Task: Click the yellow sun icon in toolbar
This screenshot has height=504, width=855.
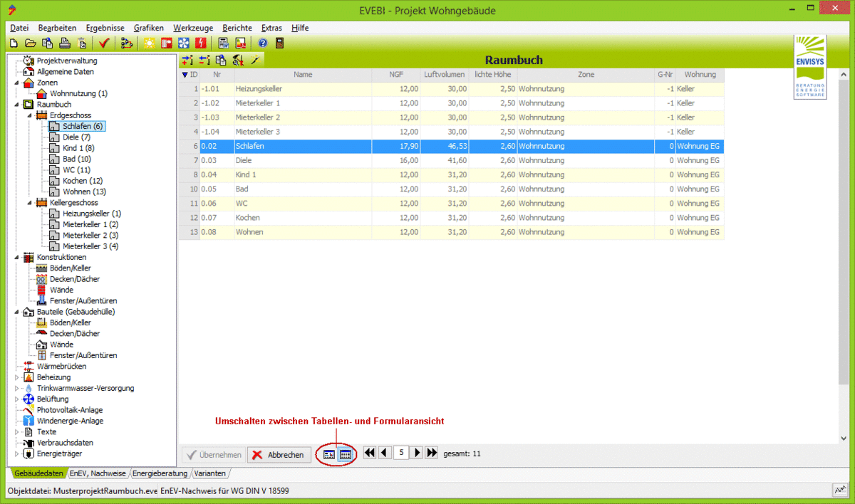Action: pyautogui.click(x=149, y=43)
